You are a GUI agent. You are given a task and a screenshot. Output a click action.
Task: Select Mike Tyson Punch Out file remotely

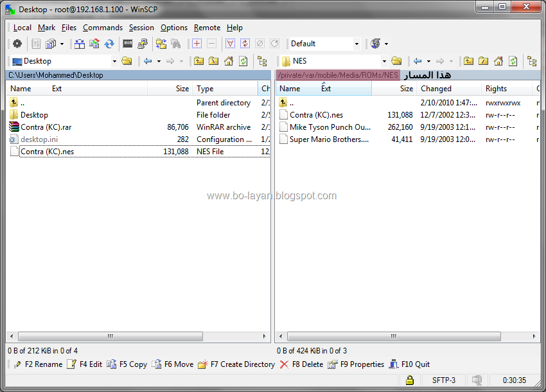tap(408, 127)
